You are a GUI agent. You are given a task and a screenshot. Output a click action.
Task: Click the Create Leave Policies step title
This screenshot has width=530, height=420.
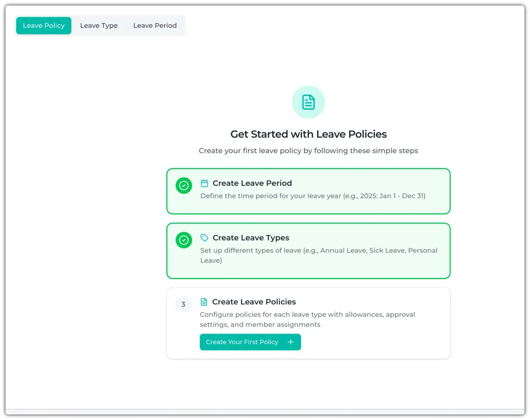254,302
